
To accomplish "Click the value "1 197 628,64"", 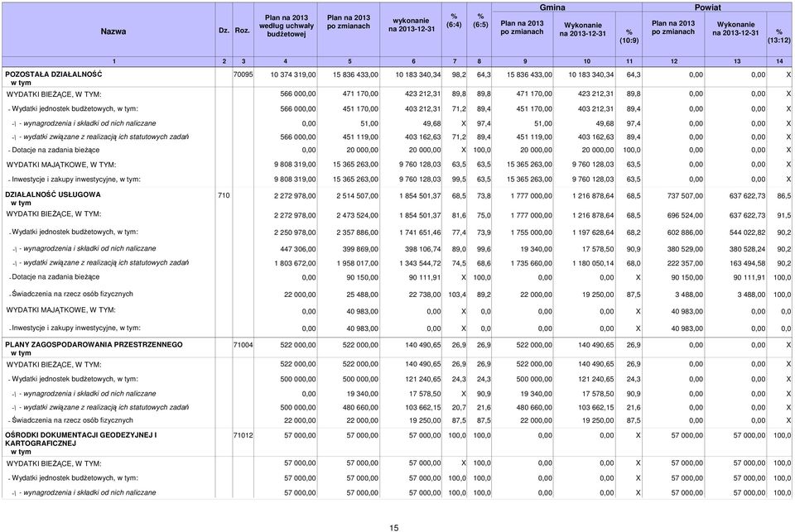I will pyautogui.click(x=593, y=232).
